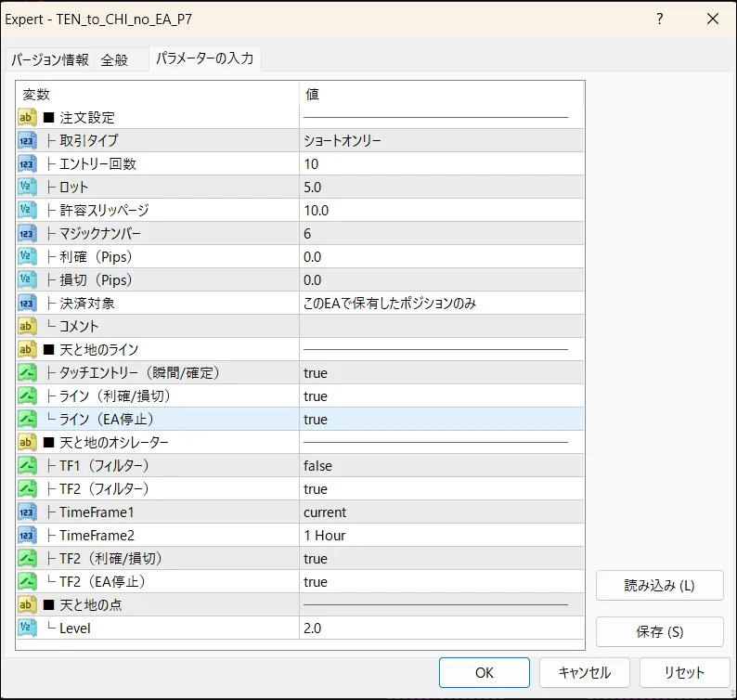Viewport: 737px width, 700px height.
Task: Open the 取引タイプ ショートオンリー dropdown
Action: click(441, 140)
